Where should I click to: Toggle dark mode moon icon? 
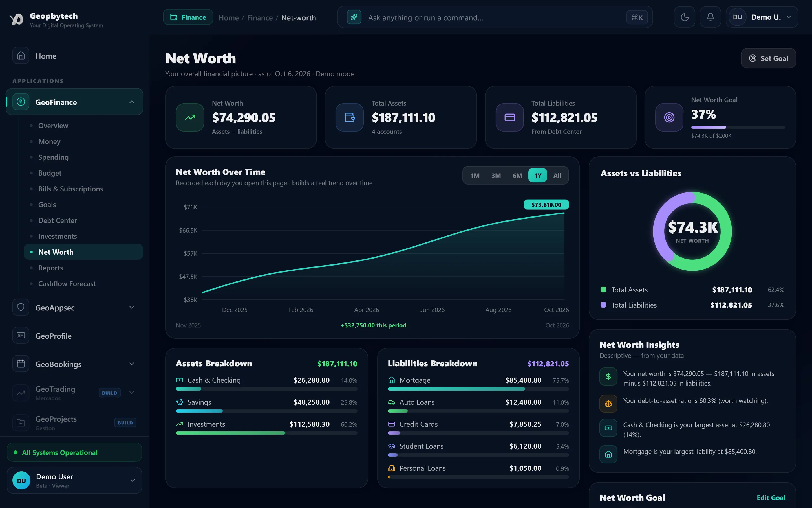tap(685, 17)
